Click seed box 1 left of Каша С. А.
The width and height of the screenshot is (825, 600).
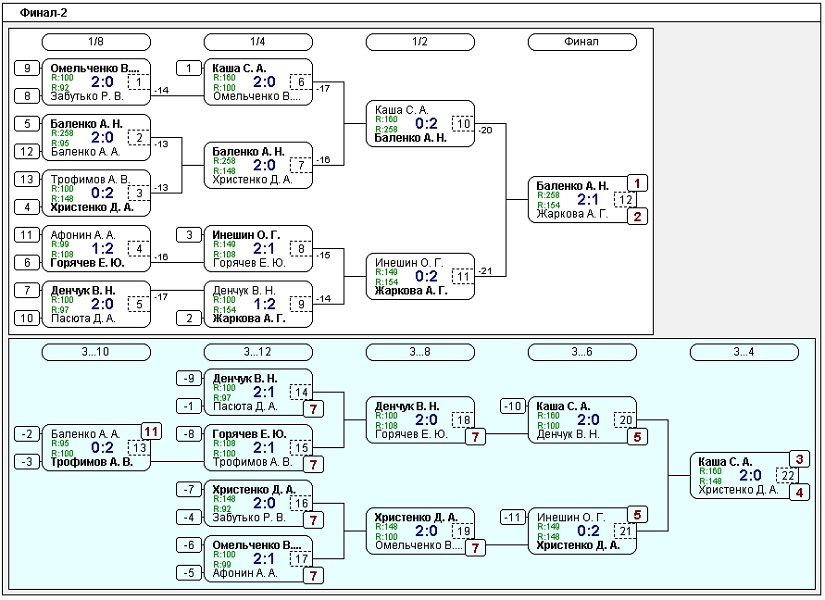pyautogui.click(x=189, y=68)
